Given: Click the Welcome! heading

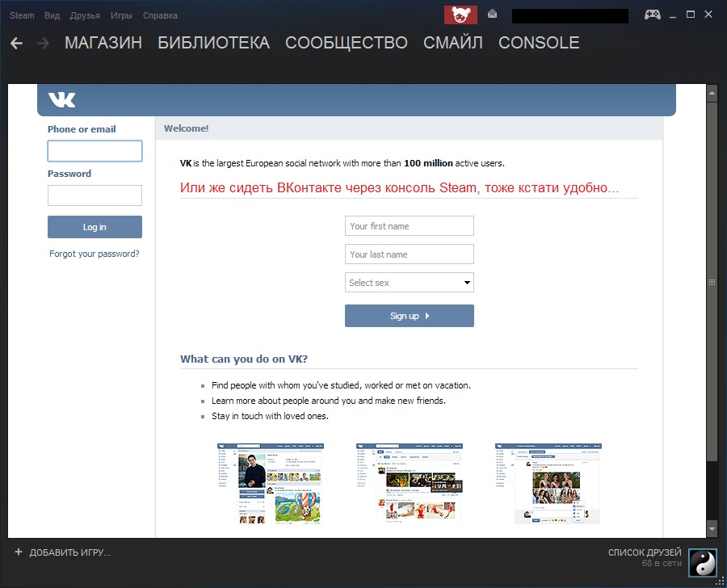Looking at the screenshot, I should point(187,128).
